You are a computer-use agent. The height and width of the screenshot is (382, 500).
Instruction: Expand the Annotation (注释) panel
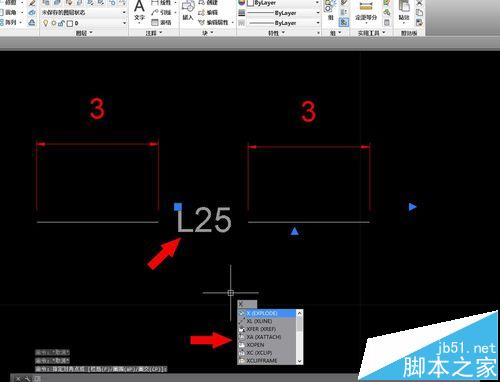pyautogui.click(x=154, y=33)
